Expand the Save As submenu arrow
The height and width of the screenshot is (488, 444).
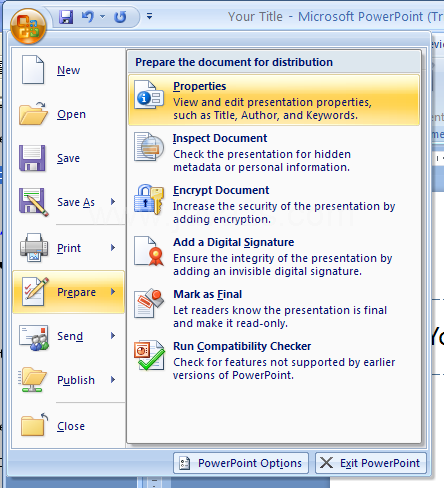(x=113, y=202)
